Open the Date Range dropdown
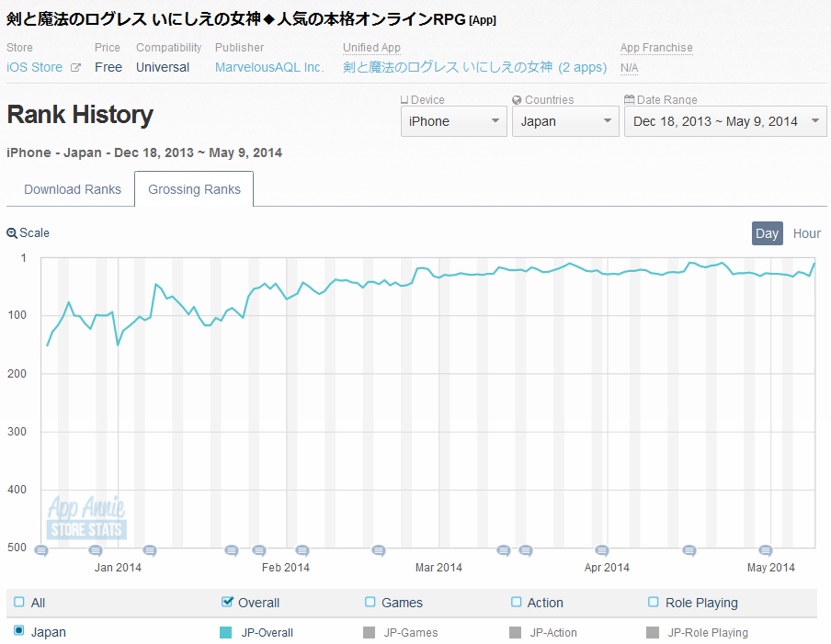The height and width of the screenshot is (644, 831). click(725, 121)
